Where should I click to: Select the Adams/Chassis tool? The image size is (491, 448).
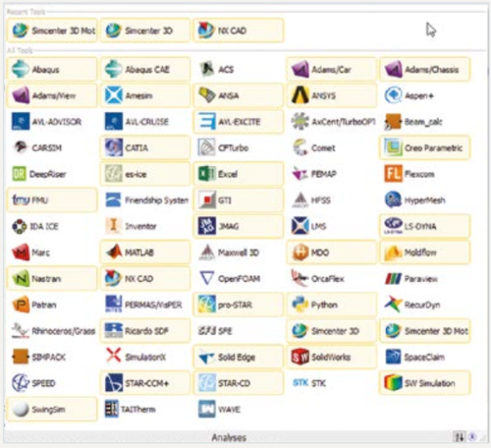(x=425, y=69)
